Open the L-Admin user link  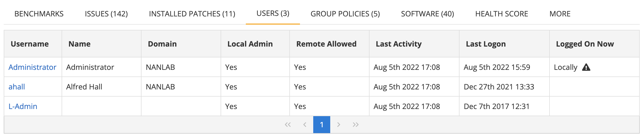coord(23,106)
